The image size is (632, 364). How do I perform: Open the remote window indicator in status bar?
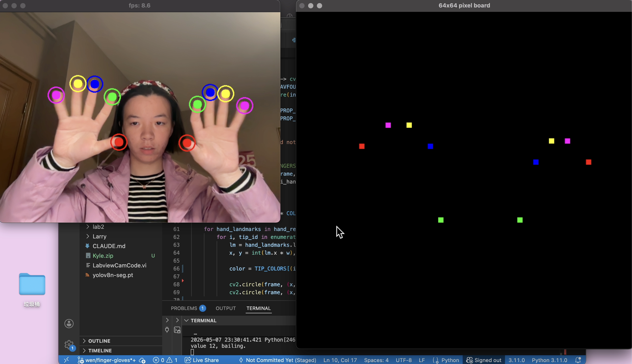66,360
